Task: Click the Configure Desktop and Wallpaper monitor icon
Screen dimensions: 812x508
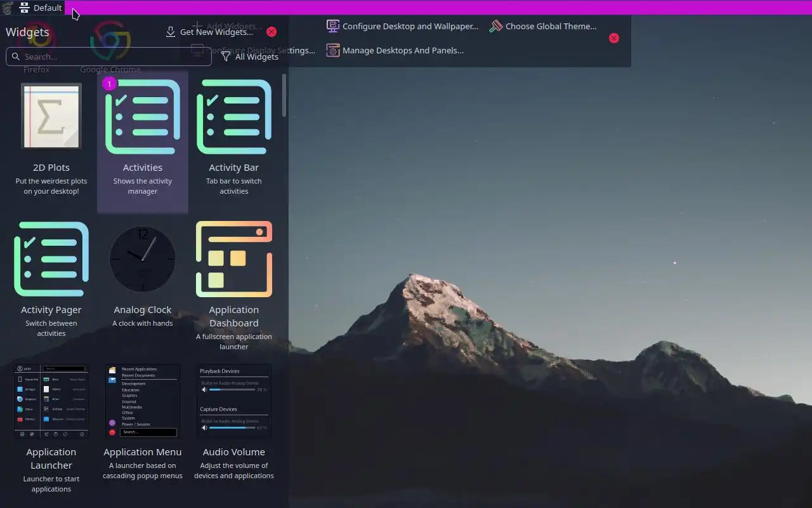Action: 333,26
